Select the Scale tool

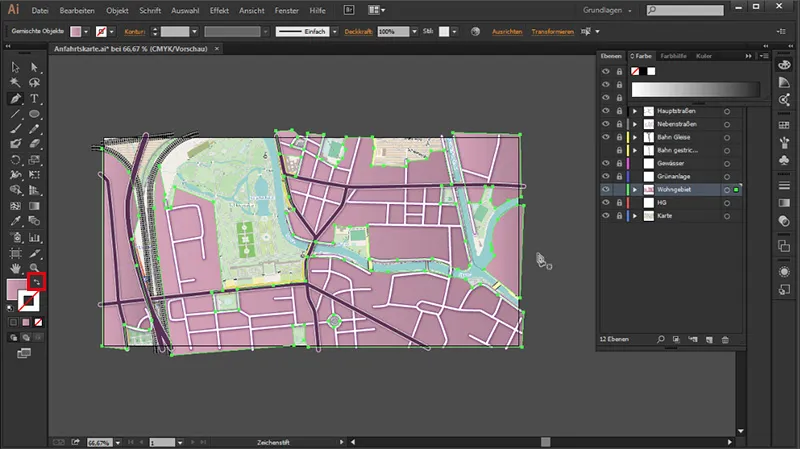click(x=34, y=160)
